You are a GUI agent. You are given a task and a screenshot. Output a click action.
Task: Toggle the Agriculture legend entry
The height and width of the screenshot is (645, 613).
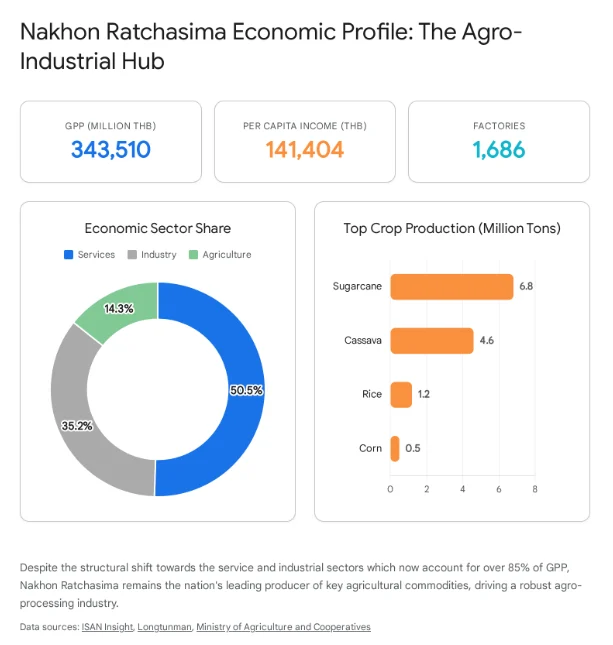click(x=220, y=255)
